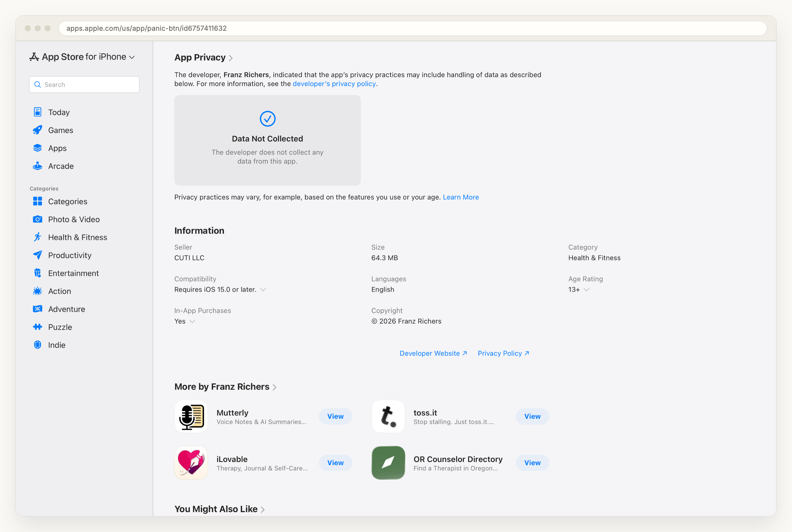Focus the Search input field
Image resolution: width=792 pixels, height=532 pixels.
pos(84,84)
